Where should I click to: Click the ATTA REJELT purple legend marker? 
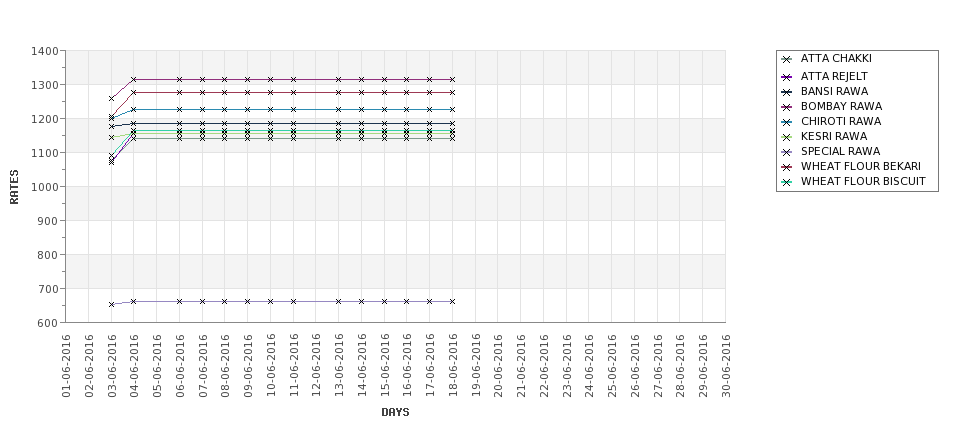pyautogui.click(x=787, y=77)
